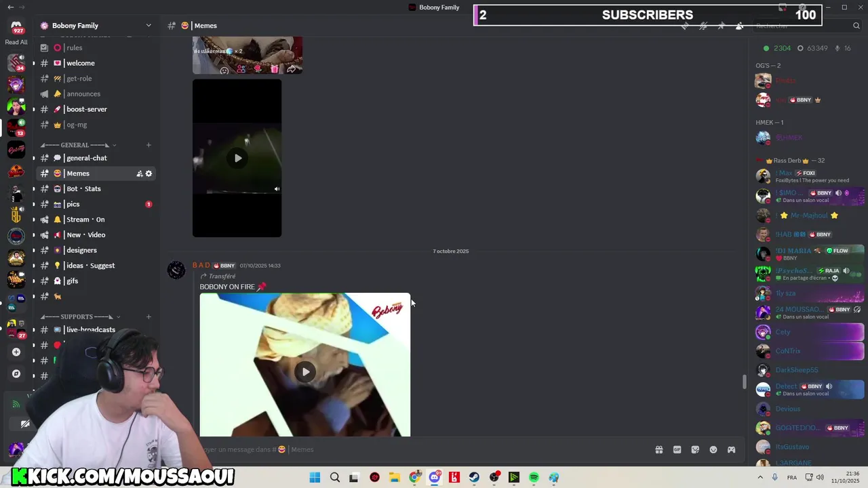Click invite members icon on Memes channel

point(140,174)
